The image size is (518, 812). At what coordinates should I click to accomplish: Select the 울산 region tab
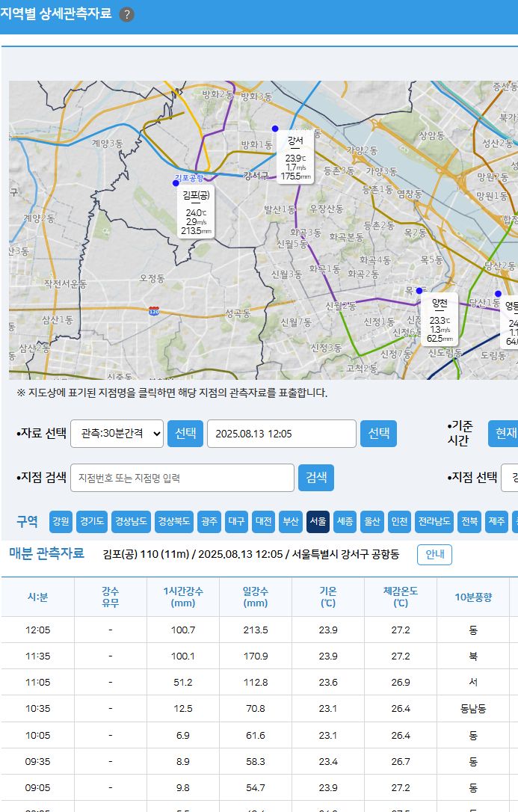point(372,521)
